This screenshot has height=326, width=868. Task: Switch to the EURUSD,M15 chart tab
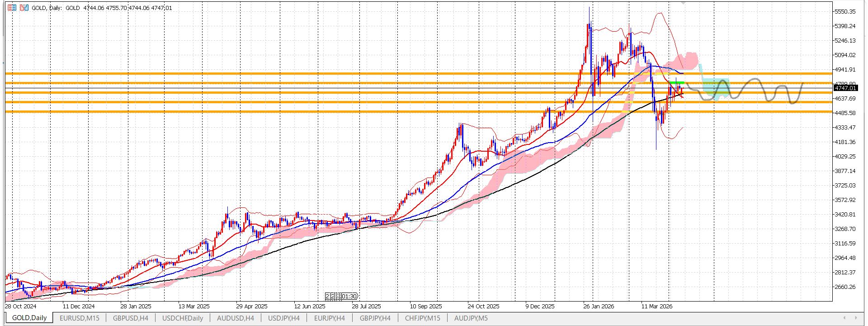(x=80, y=318)
